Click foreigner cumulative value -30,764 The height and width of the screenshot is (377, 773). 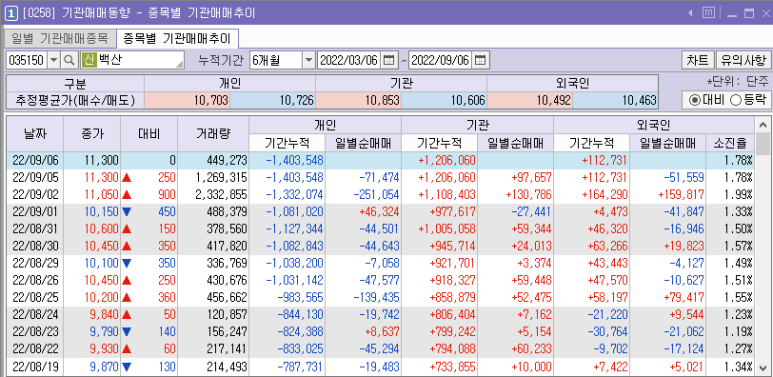coord(607,332)
